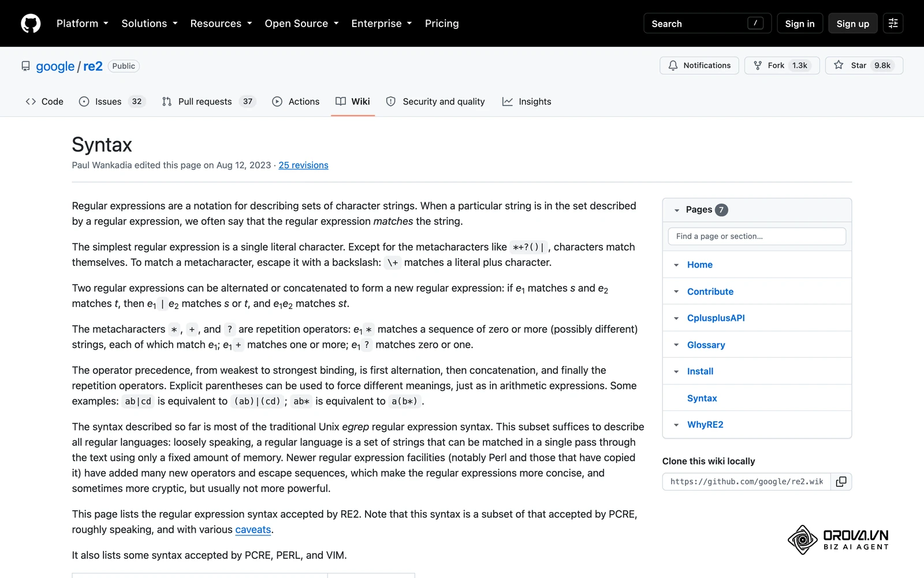
Task: Expand the CplusplusAPI page sections
Action: click(x=676, y=318)
